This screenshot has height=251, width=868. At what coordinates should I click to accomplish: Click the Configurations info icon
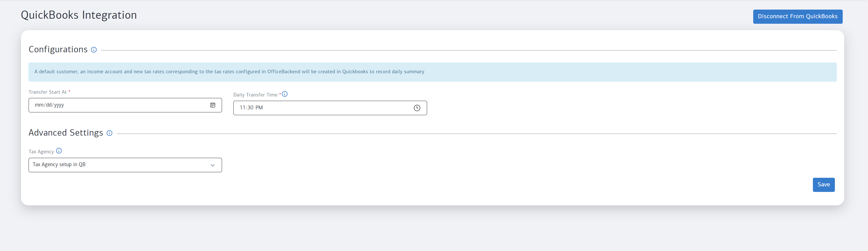[x=94, y=50]
